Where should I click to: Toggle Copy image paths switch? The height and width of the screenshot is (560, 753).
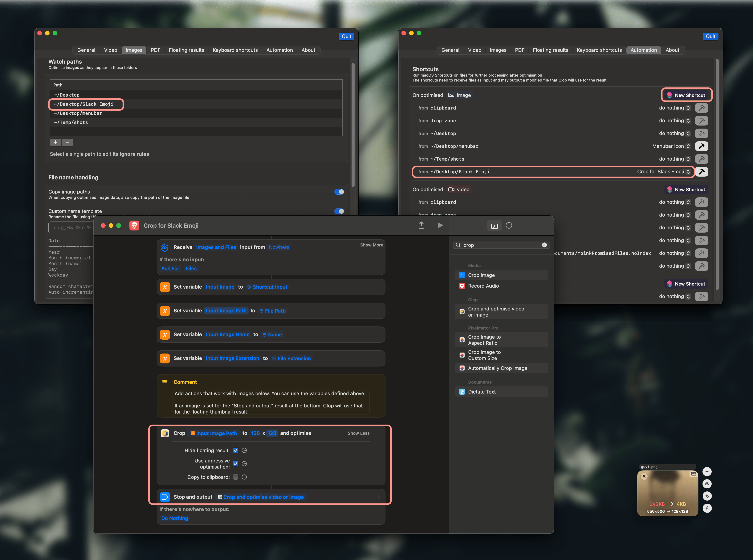point(339,192)
